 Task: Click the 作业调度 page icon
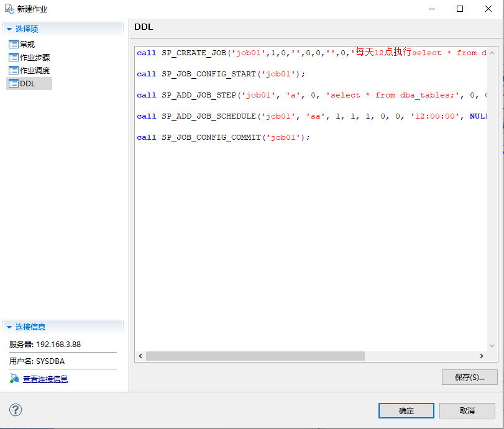pyautogui.click(x=14, y=70)
